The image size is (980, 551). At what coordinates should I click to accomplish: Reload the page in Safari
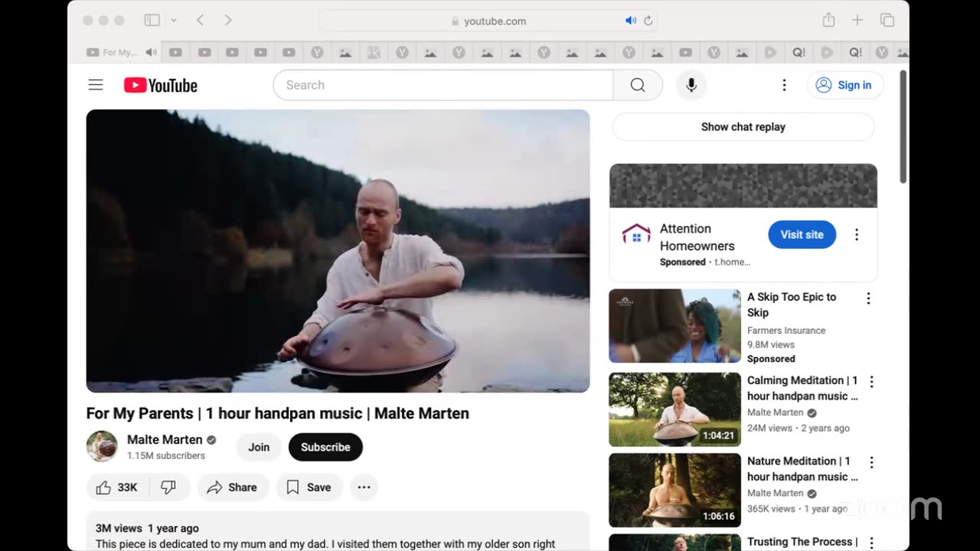(x=648, y=21)
